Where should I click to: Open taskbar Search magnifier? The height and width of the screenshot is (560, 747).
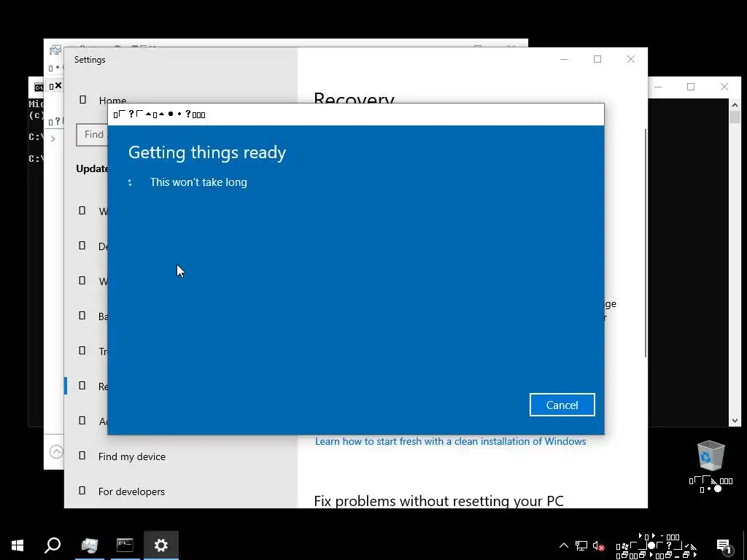point(53,545)
